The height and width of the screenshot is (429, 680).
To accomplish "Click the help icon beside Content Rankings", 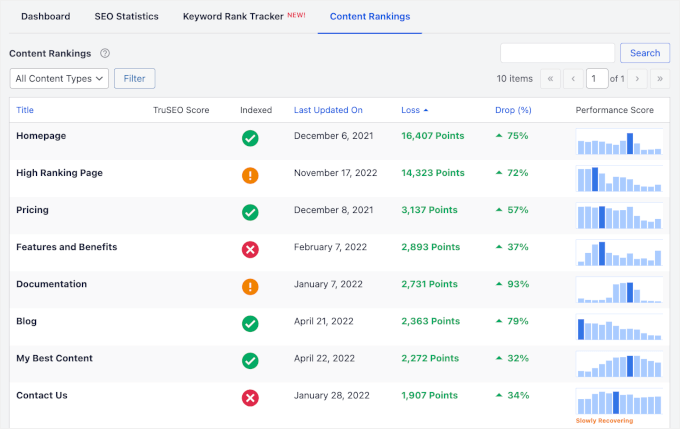I will 105,53.
